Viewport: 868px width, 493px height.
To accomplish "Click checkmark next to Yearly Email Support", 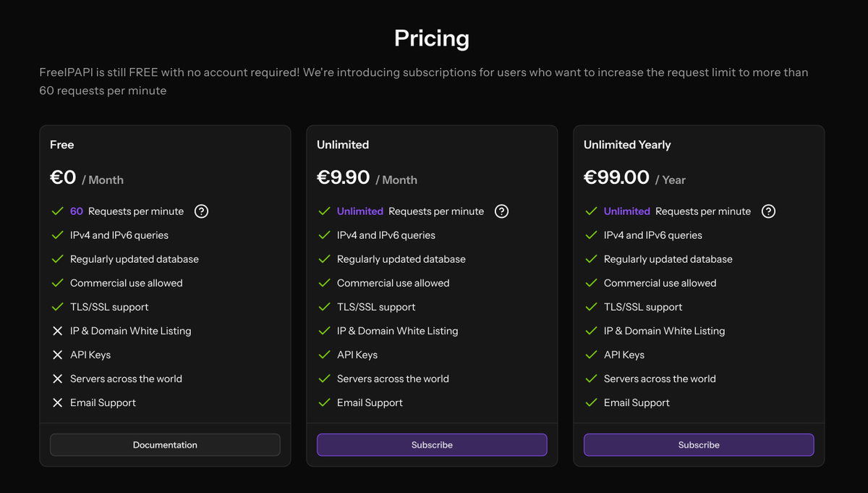I will coord(592,403).
